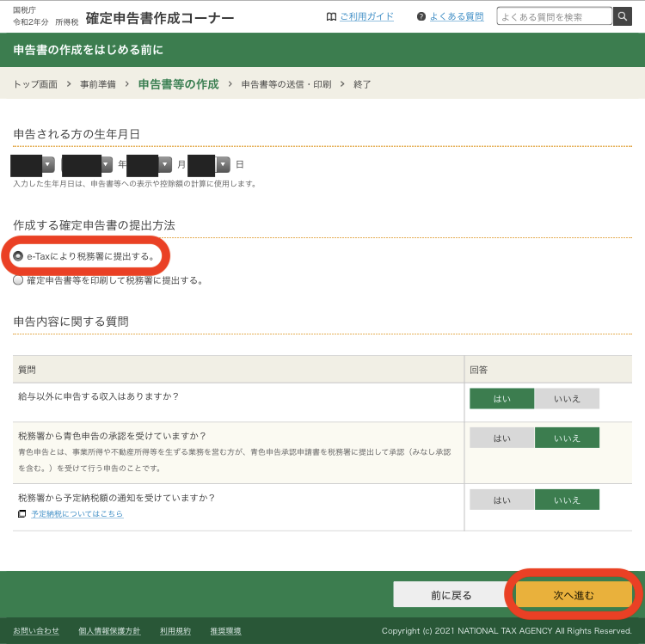645x644 pixels.
Task: Click 終了 step in breadcrumb
Action: 362,84
